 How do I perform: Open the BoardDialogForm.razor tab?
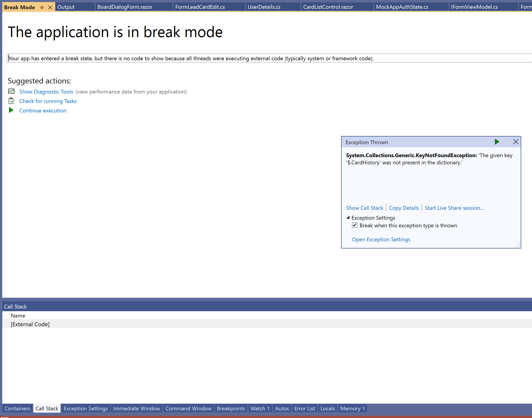125,7
